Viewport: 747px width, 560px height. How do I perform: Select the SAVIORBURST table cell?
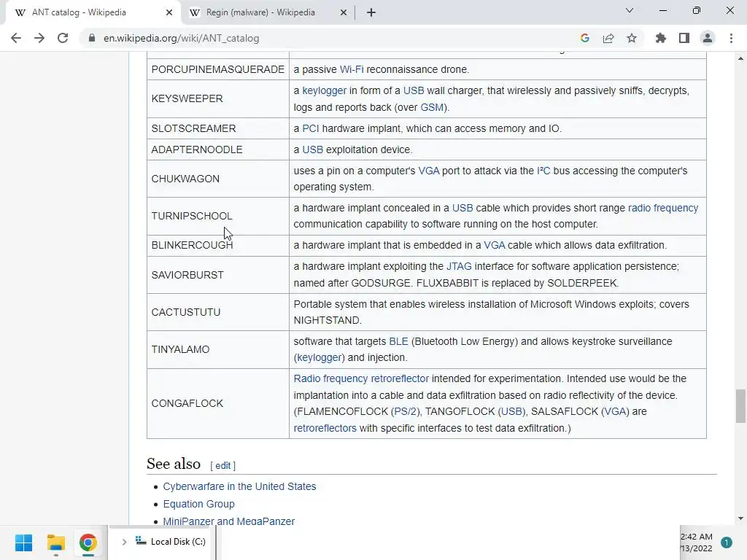click(x=218, y=275)
